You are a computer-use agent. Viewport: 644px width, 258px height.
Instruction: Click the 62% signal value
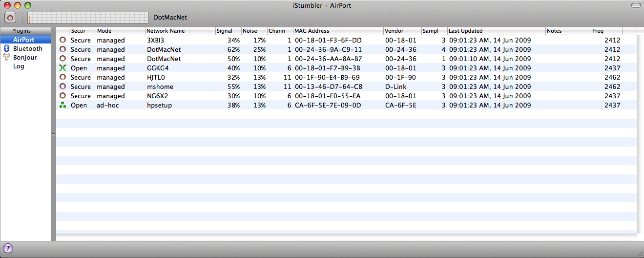[x=233, y=49]
